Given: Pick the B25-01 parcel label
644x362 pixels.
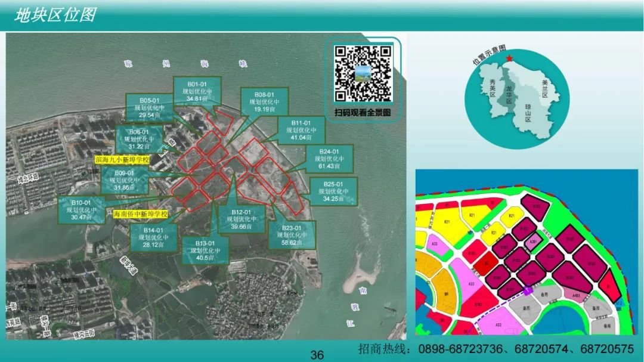Looking at the screenshot, I should point(333,191).
